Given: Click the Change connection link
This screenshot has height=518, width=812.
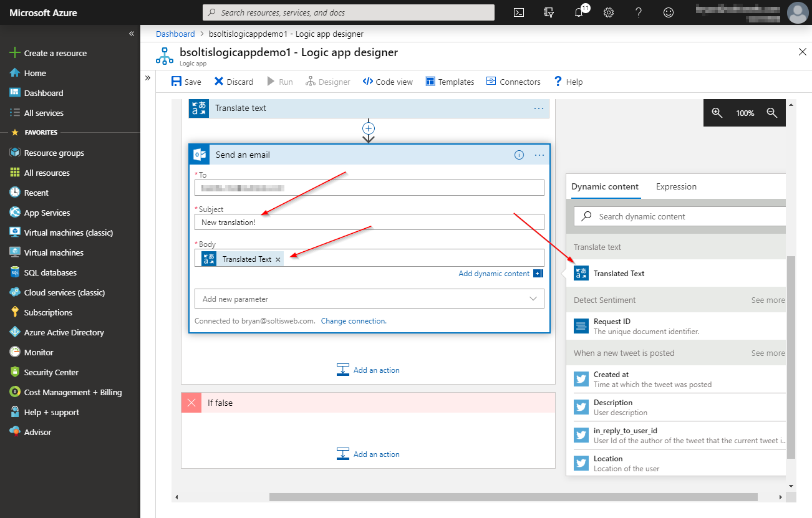Looking at the screenshot, I should point(354,321).
